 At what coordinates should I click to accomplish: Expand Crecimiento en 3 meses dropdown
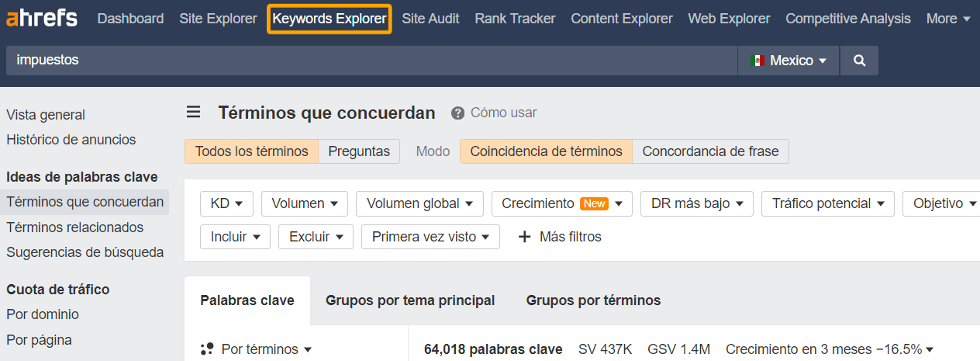[x=830, y=349]
